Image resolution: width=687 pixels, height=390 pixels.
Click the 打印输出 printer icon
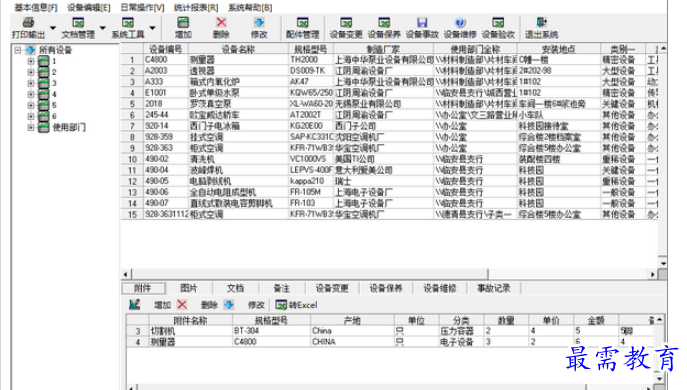click(x=28, y=23)
